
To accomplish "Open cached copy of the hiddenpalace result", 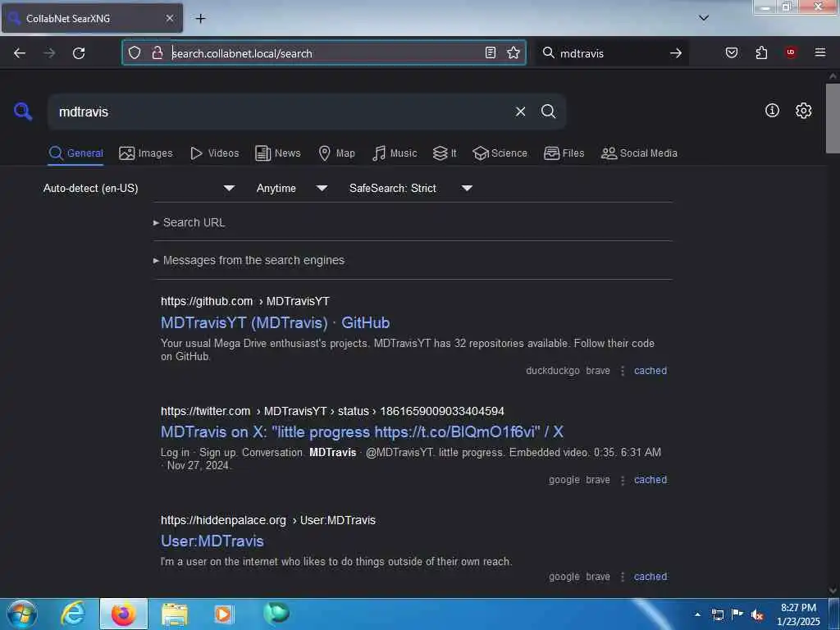I will click(651, 577).
